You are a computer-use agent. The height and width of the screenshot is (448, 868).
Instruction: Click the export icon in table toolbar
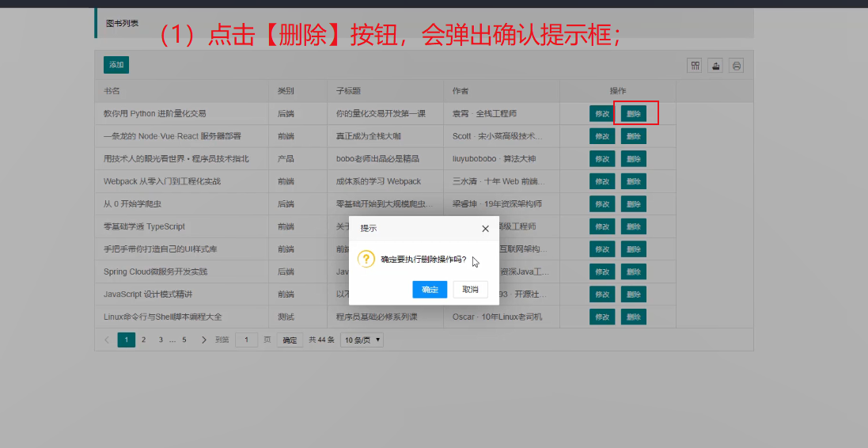715,66
